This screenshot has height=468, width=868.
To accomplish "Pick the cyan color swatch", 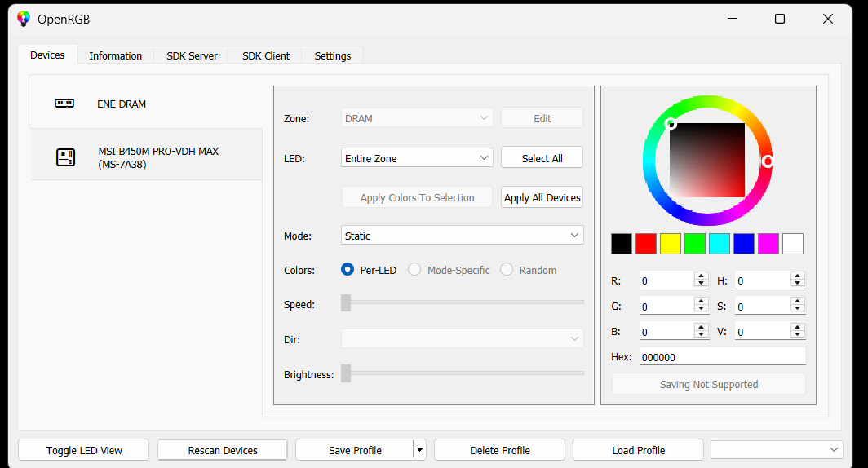I will 719,244.
